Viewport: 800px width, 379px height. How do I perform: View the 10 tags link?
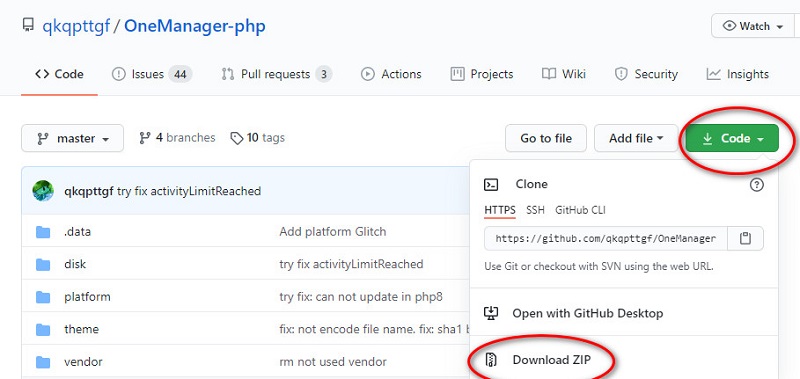coord(257,138)
